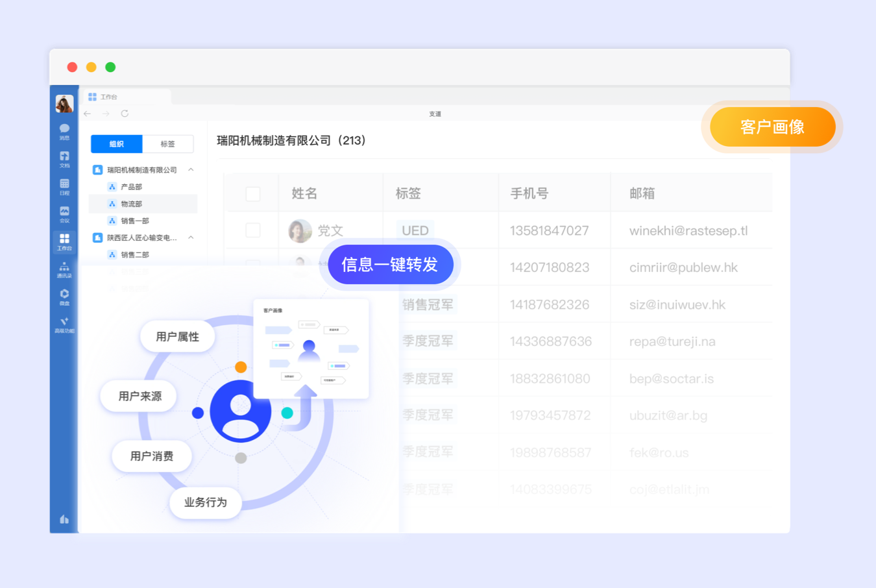Open the 通讯录 contacts icon
The height and width of the screenshot is (588, 876).
(64, 269)
